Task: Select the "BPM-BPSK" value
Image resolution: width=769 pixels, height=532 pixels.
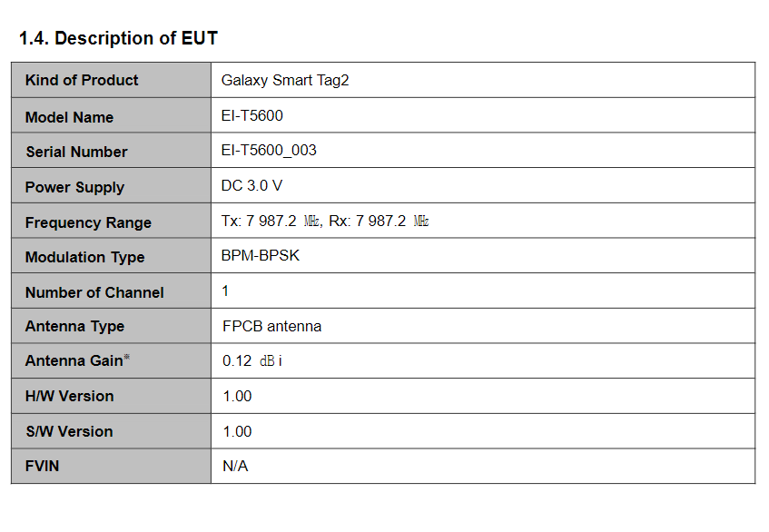Action: (x=260, y=256)
